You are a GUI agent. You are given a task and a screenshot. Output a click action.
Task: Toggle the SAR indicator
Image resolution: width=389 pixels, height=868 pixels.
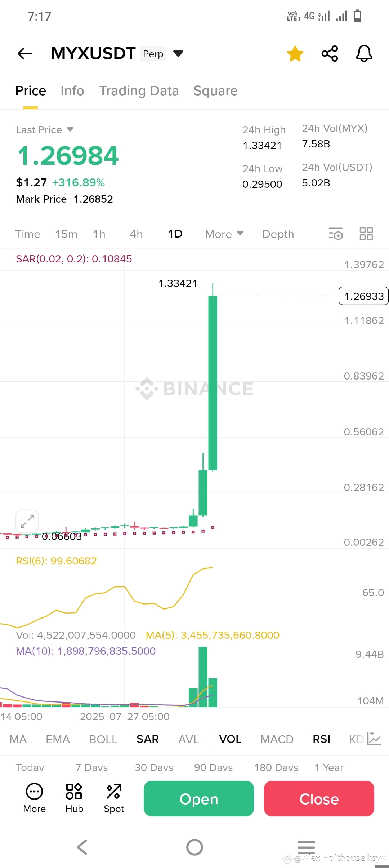[x=148, y=739]
